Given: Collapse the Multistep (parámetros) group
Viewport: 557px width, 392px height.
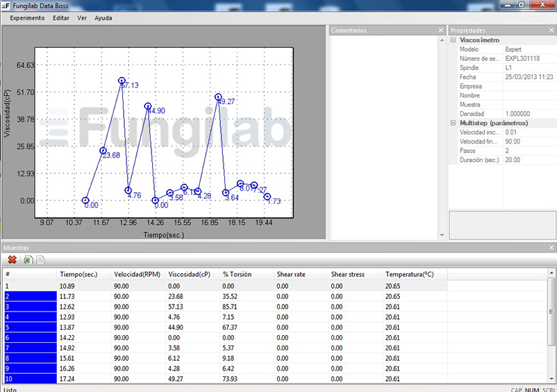Looking at the screenshot, I should (x=454, y=123).
